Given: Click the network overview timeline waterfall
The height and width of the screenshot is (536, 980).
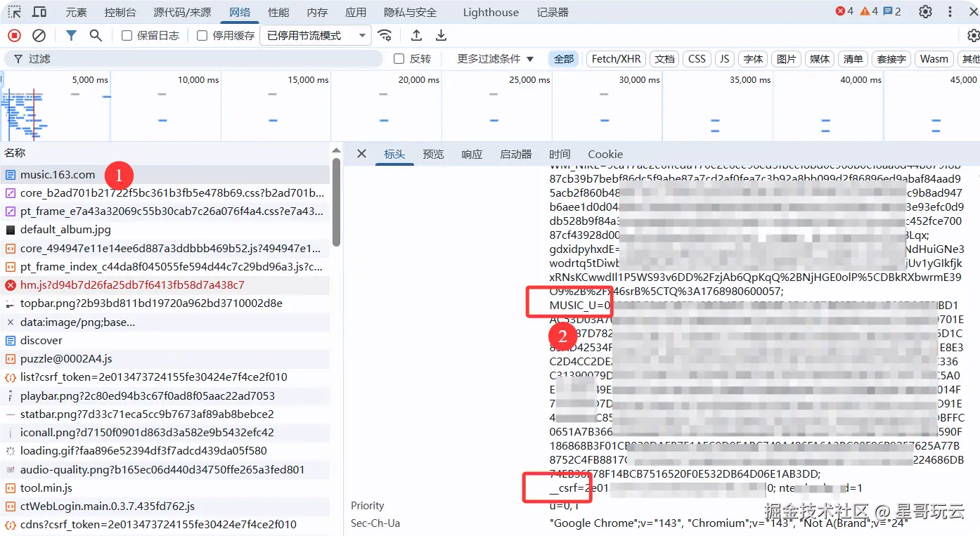Looking at the screenshot, I should [x=490, y=106].
